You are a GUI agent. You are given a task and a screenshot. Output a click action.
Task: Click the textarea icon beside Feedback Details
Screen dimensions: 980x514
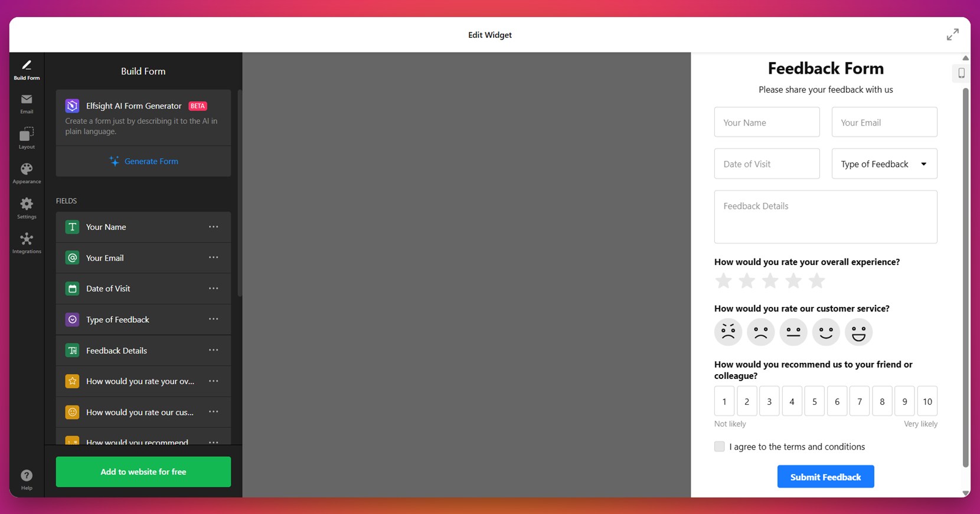[72, 351]
